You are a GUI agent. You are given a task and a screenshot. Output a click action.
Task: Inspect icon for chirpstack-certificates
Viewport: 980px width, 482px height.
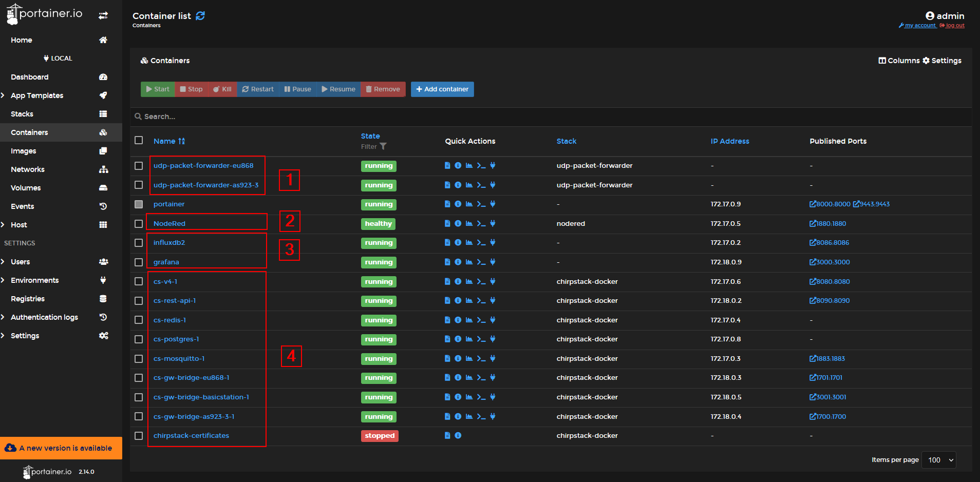(x=458, y=435)
